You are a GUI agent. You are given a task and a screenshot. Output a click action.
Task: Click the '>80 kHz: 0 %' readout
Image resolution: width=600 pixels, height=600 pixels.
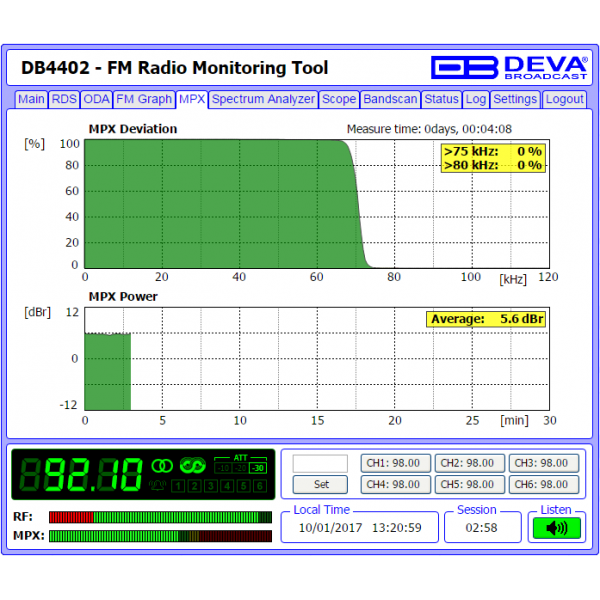point(493,165)
